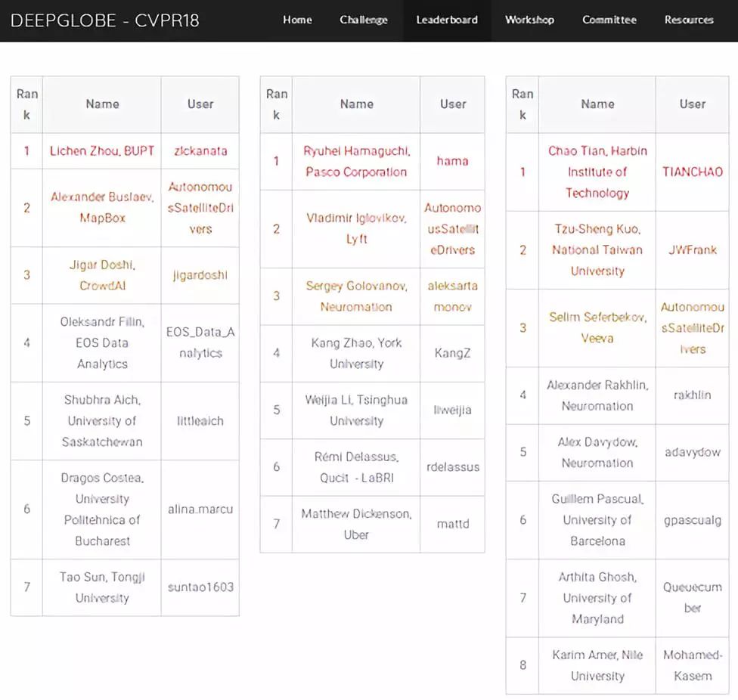Click Alexander Rakhlin, Neuromation entry
The height and width of the screenshot is (700, 738).
click(597, 395)
